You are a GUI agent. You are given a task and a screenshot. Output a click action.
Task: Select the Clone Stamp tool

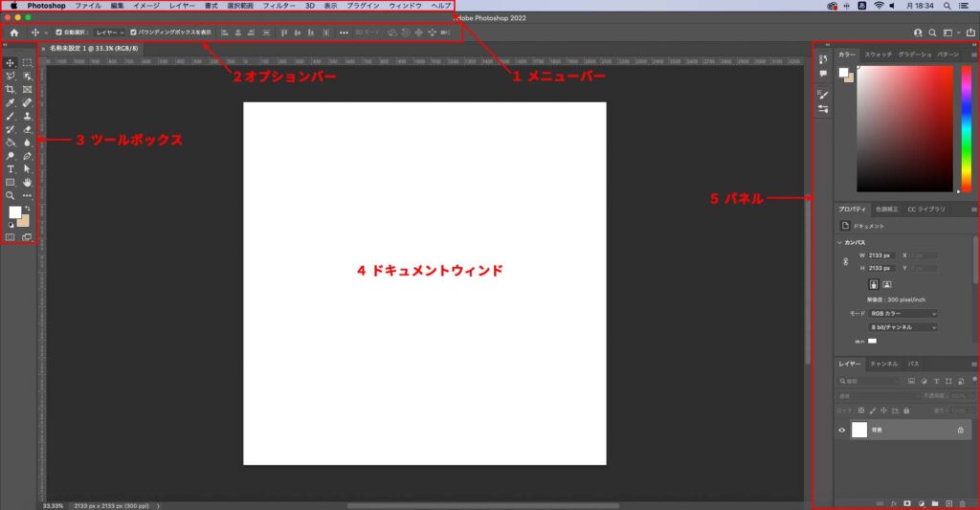coord(28,116)
